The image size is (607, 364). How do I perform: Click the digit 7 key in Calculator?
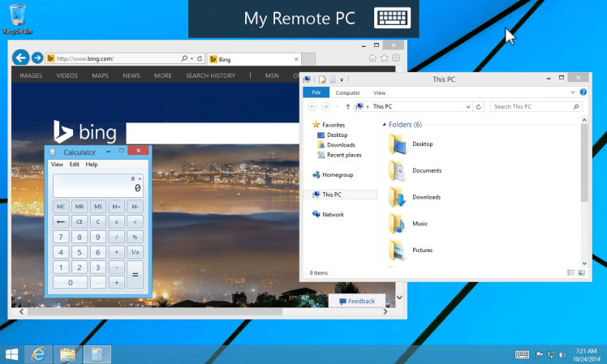pos(61,237)
